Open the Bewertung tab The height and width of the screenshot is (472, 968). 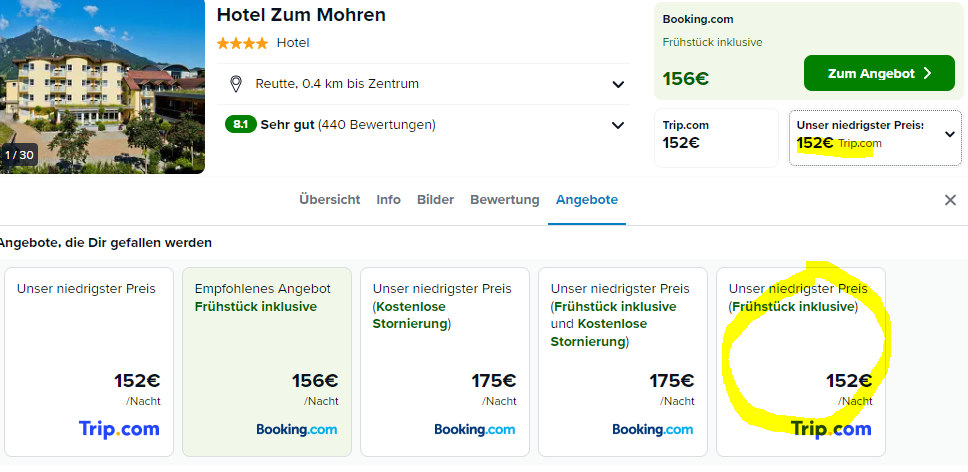point(504,200)
